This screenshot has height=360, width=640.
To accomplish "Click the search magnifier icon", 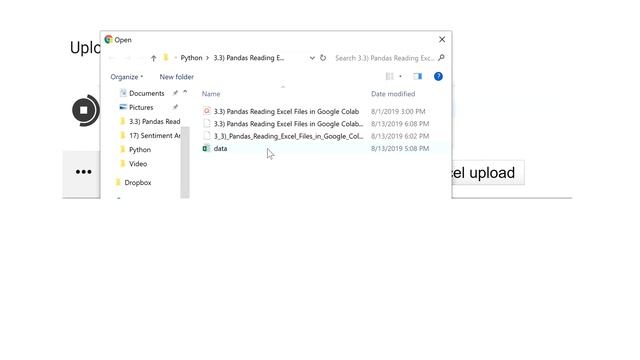I will point(441,58).
